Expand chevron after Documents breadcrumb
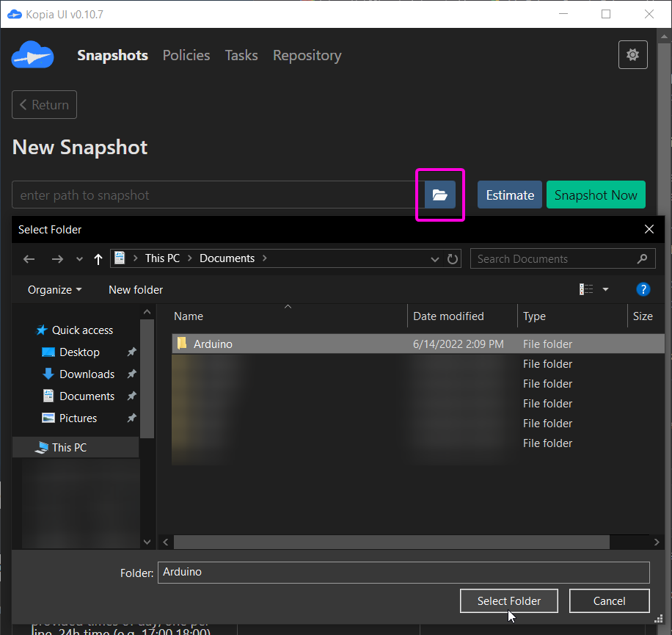The width and height of the screenshot is (672, 635). pyautogui.click(x=264, y=258)
